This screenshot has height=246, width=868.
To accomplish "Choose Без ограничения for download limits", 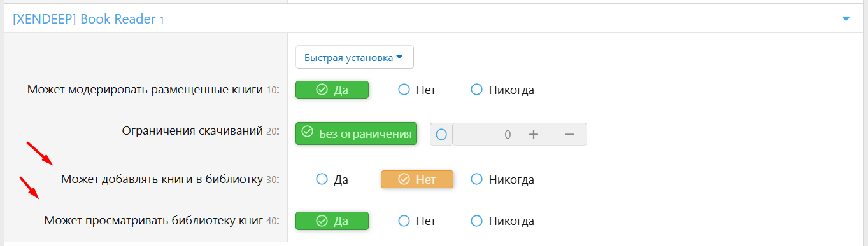I will tap(356, 133).
